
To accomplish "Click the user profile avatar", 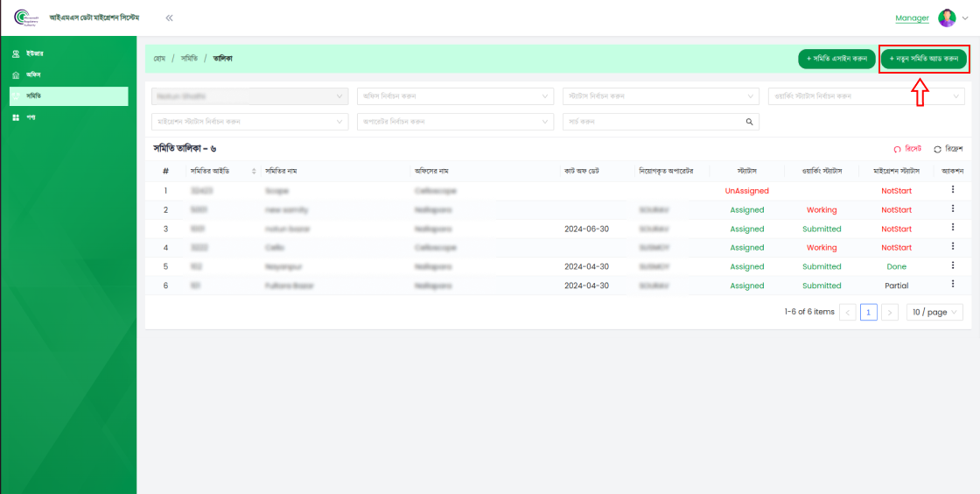I will coord(947,18).
